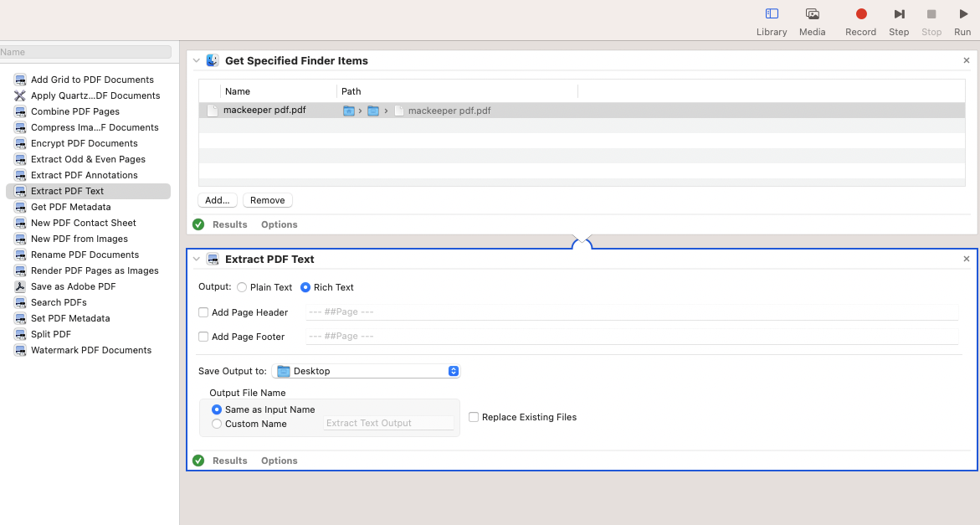
Task: Select the Set PDF Metadata icon
Action: tap(20, 319)
